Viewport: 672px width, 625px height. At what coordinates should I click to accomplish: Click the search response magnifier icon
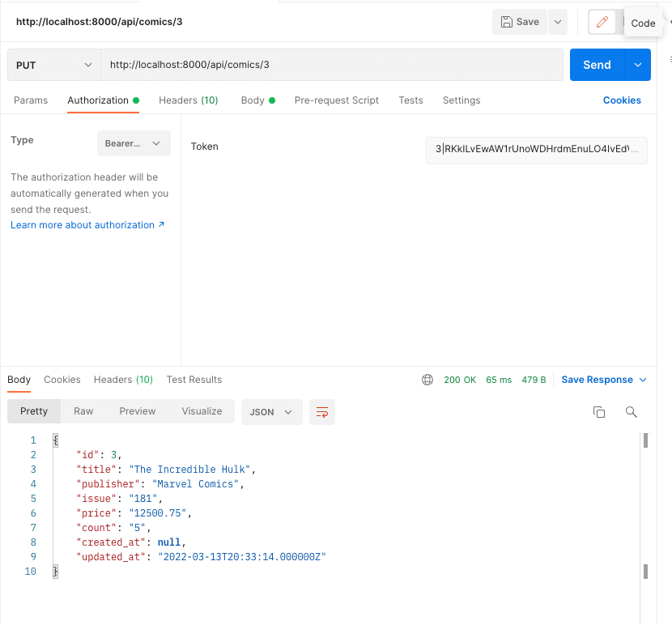[631, 412]
